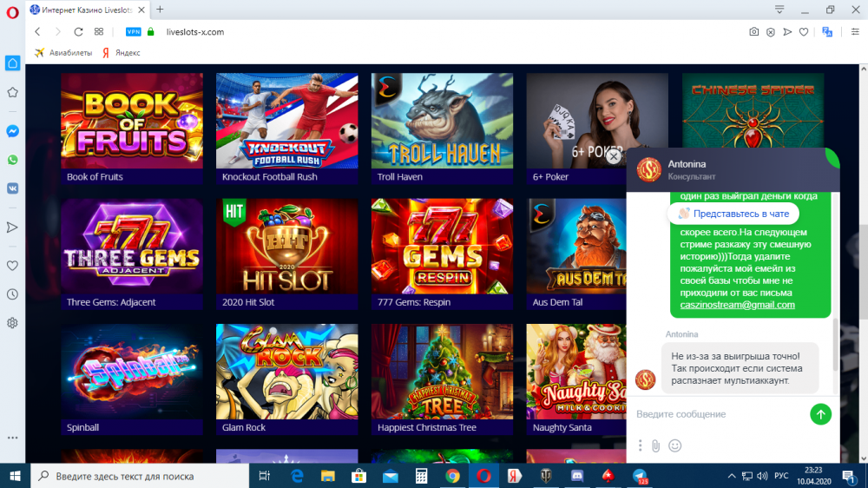
Task: Open VK in Opera sidebar
Action: pos(12,188)
